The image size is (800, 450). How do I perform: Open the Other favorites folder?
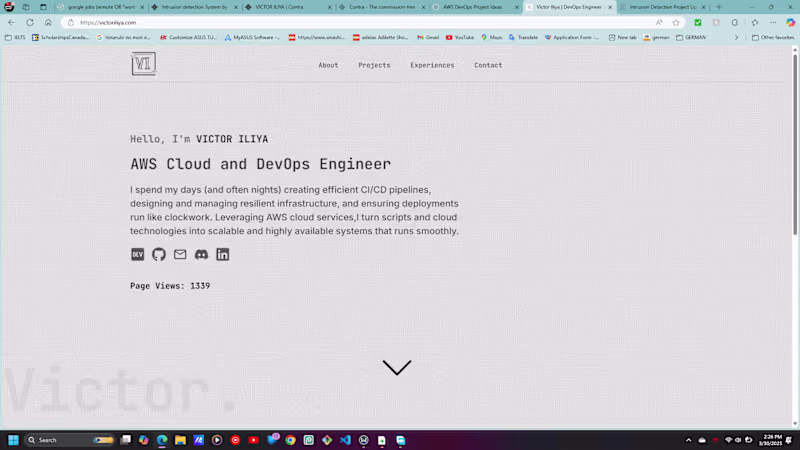tap(773, 37)
